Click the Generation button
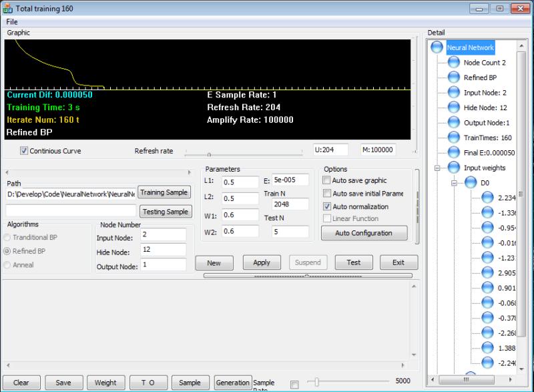 pyautogui.click(x=232, y=383)
